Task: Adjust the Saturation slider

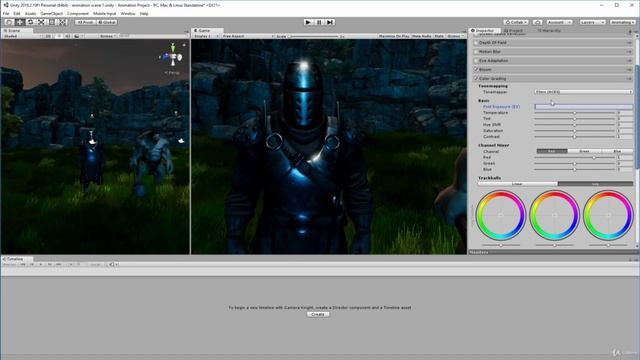Action: (x=574, y=131)
